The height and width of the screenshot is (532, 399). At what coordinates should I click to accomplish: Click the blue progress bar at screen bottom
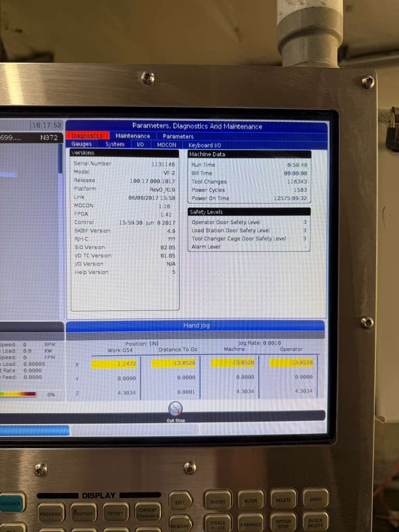click(34, 431)
